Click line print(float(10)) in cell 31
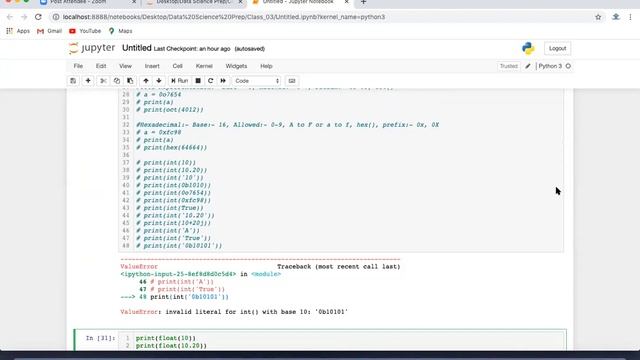This screenshot has width=640, height=360. click(166, 338)
